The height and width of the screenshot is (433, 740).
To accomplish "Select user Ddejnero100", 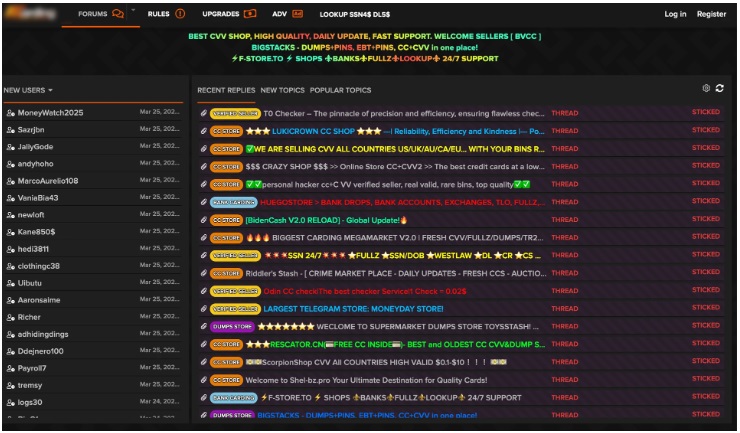I will coord(41,351).
